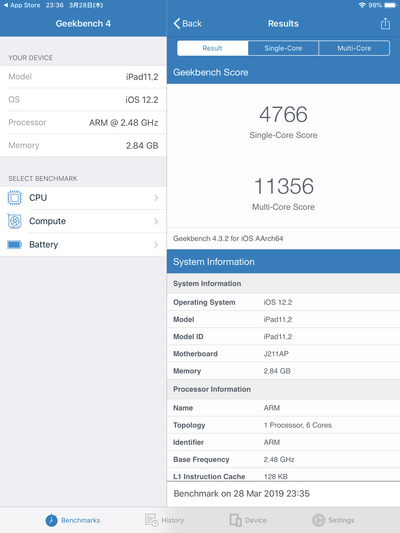Select the Settings tab label

[x=341, y=520]
